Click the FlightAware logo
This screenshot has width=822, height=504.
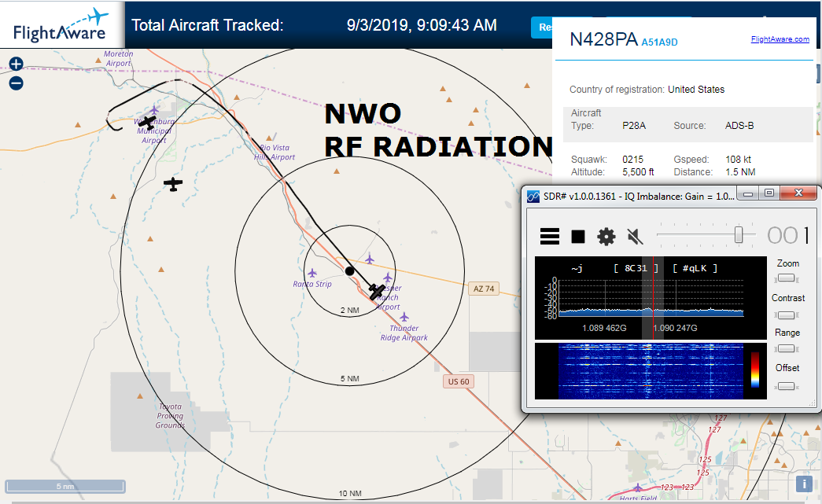coord(61,25)
